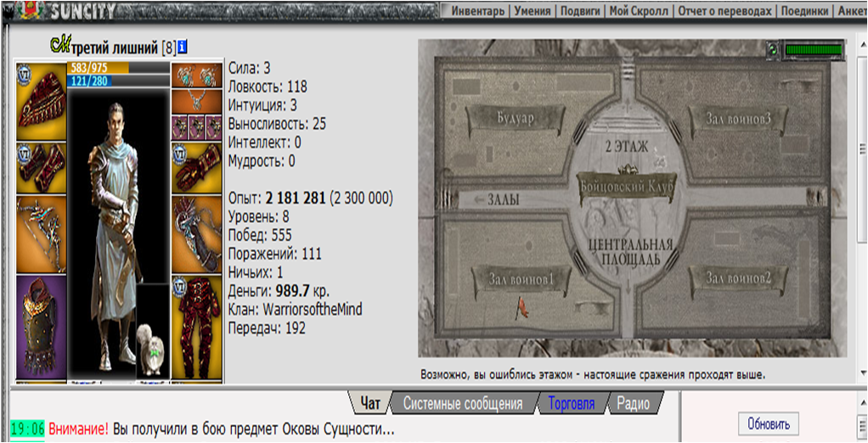Click the 'Передач: 192' line
This screenshot has width=868, height=443.
pos(267,328)
